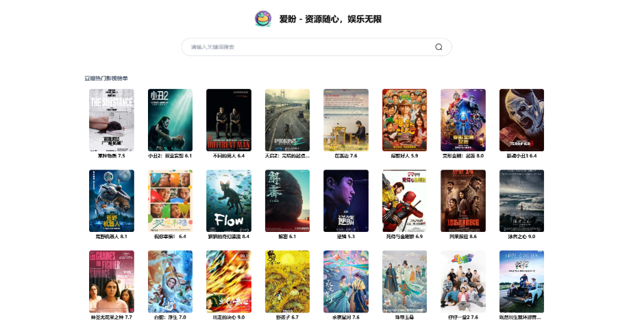Click the title text 变形金刚：起源 8.0

pyautogui.click(x=463, y=156)
